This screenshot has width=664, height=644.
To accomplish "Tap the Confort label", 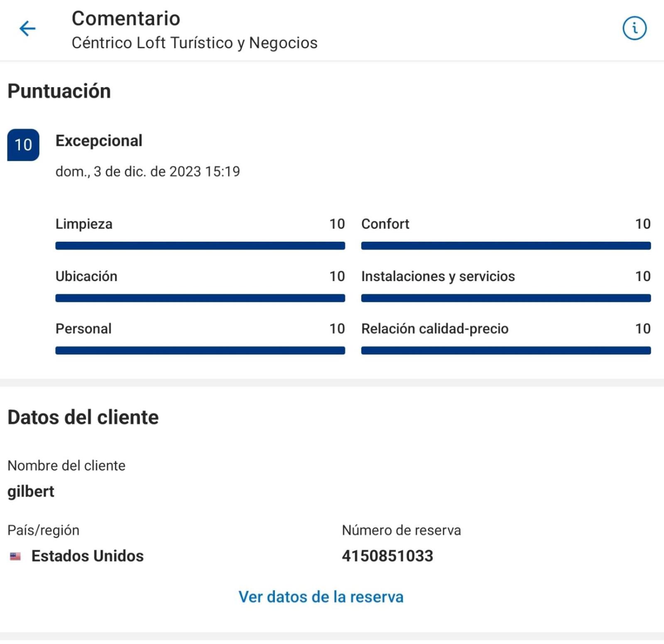I will tap(385, 224).
